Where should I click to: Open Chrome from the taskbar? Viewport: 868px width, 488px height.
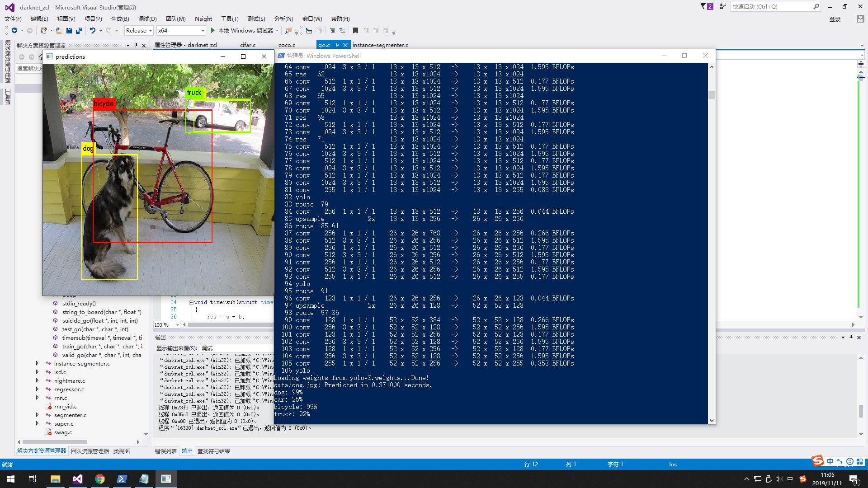tap(100, 479)
